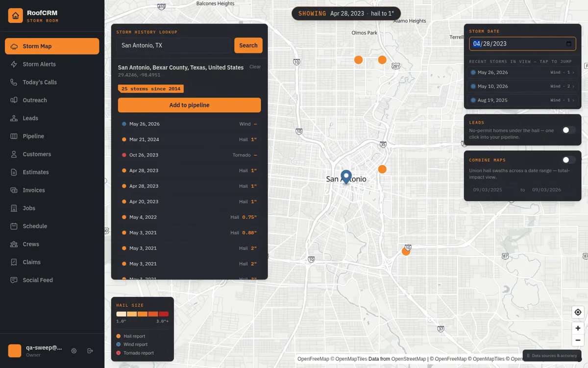The height and width of the screenshot is (368, 588).
Task: Click the hail marker near Highway 281
Action: 382,60
